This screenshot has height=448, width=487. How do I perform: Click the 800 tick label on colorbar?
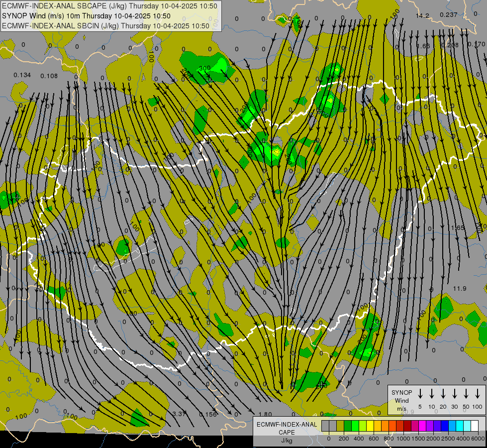(x=389, y=439)
